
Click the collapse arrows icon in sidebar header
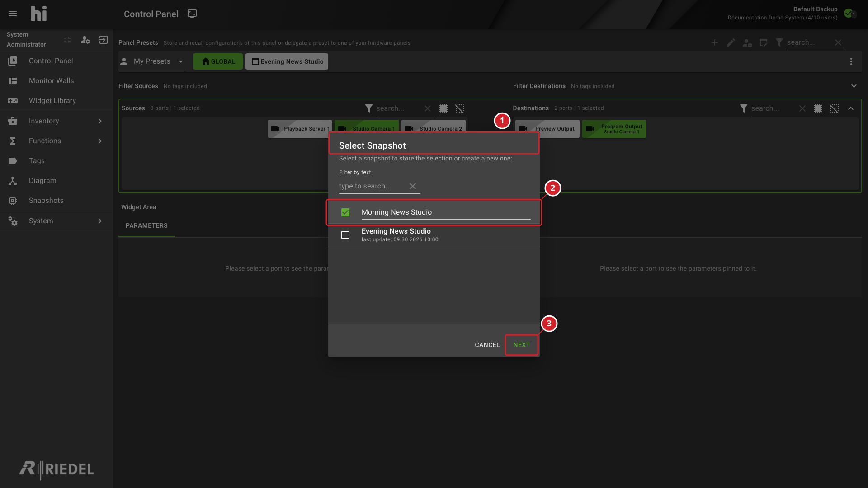click(67, 40)
